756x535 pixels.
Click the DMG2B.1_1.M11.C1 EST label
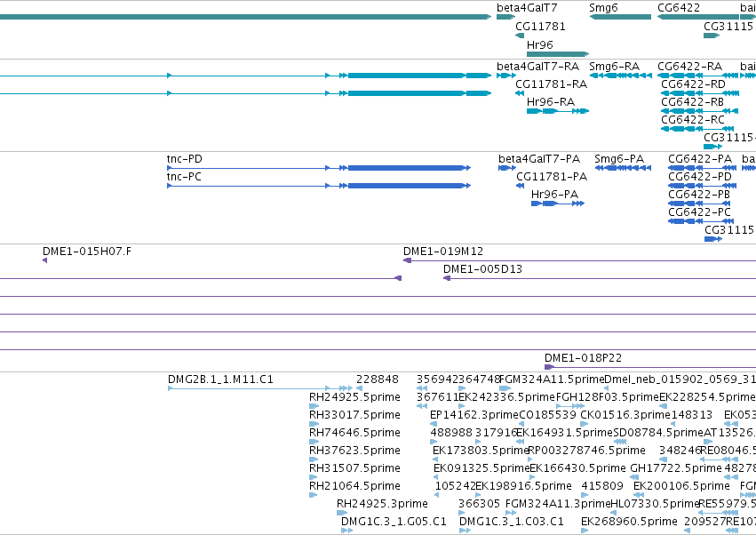tap(220, 379)
